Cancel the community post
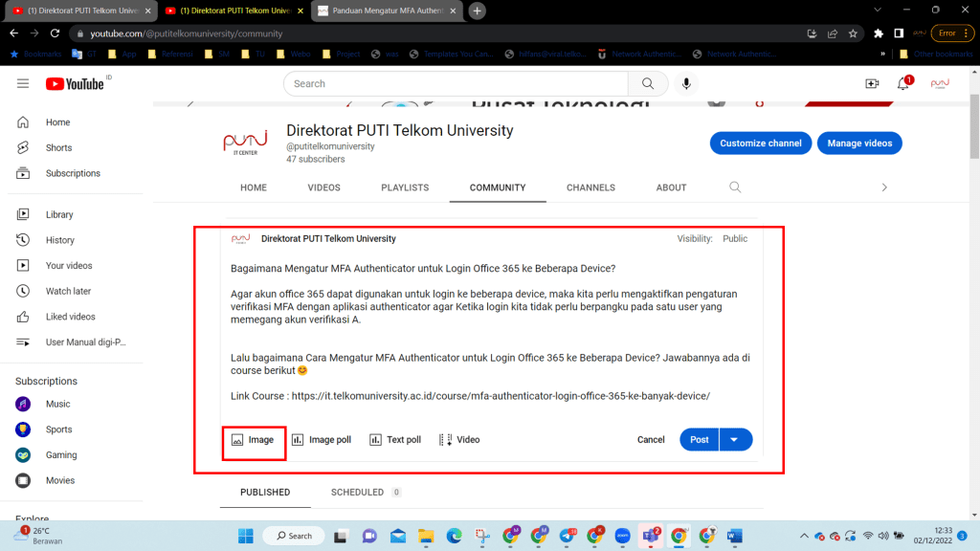 (x=651, y=440)
